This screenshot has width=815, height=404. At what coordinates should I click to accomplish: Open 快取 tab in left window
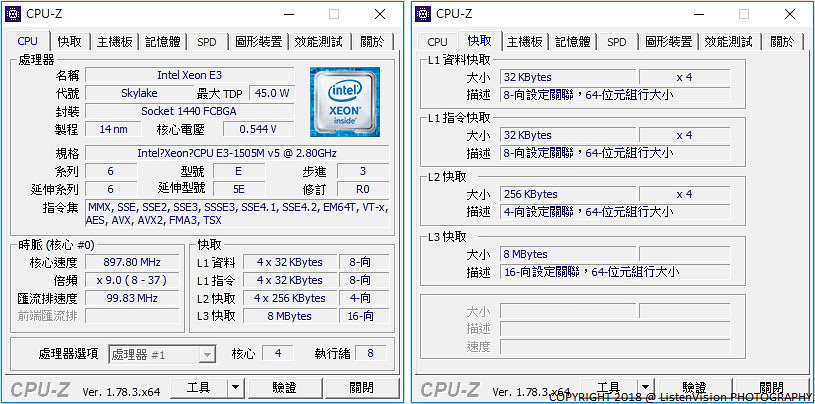[70, 42]
